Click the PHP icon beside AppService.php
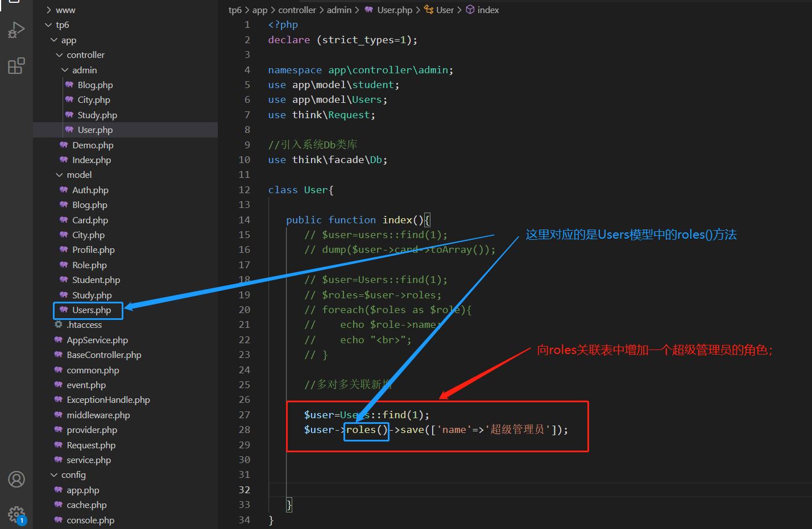This screenshot has width=812, height=529. click(58, 340)
